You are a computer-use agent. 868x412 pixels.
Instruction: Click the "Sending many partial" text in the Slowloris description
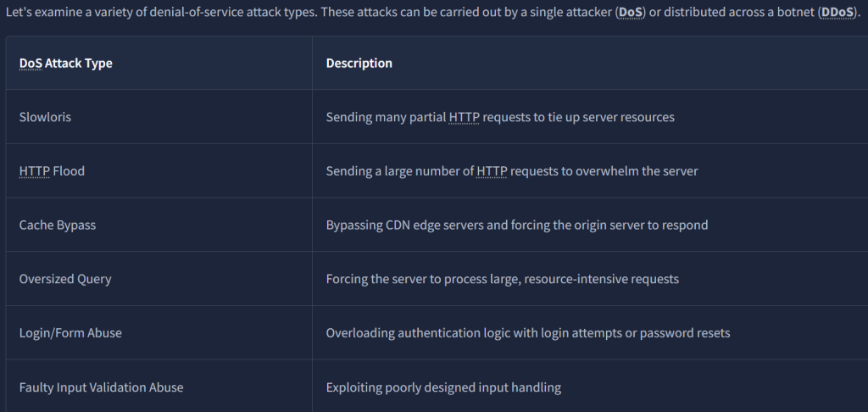point(386,117)
